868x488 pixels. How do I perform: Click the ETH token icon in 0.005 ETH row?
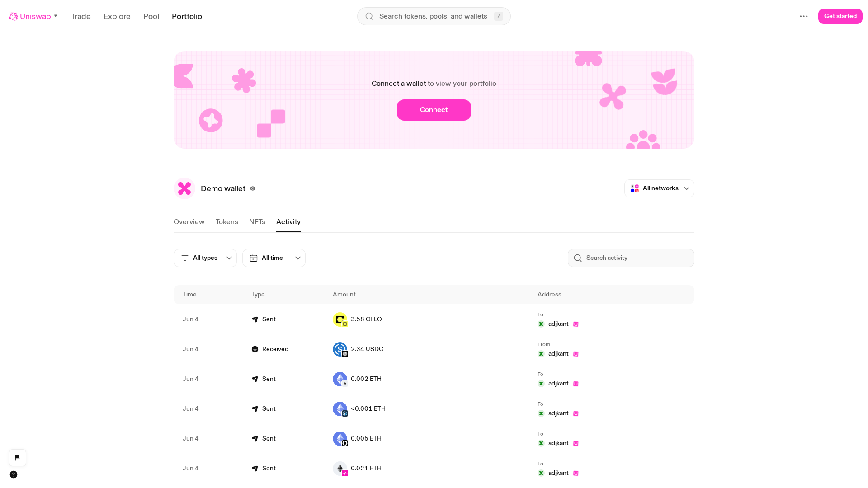coord(340,439)
